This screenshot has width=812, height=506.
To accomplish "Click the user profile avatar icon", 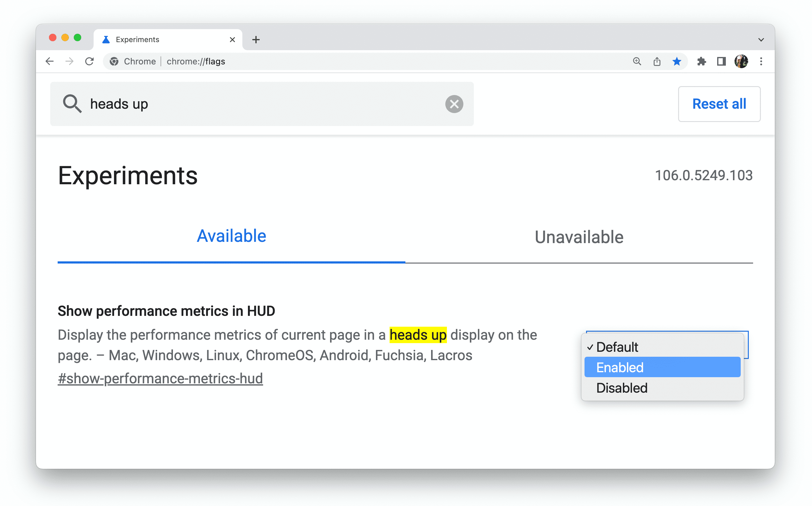I will tap(741, 61).
